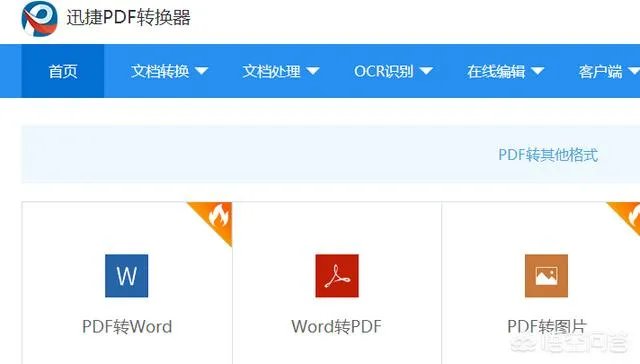Open the 在线编辑 menu
Screen dimensions: 640x364
click(506, 71)
